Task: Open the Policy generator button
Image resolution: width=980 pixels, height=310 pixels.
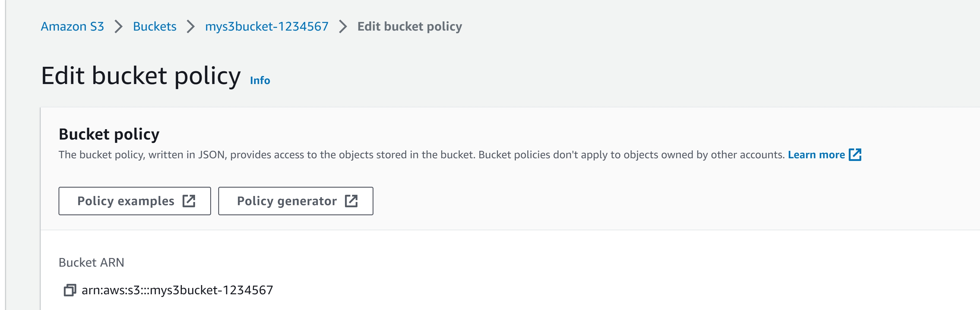Action: tap(296, 201)
